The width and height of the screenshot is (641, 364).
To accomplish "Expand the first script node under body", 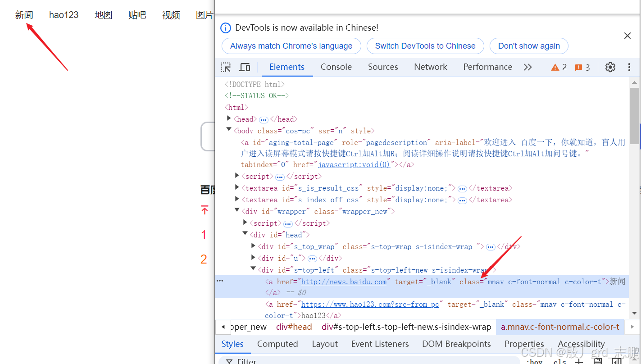I will [237, 176].
